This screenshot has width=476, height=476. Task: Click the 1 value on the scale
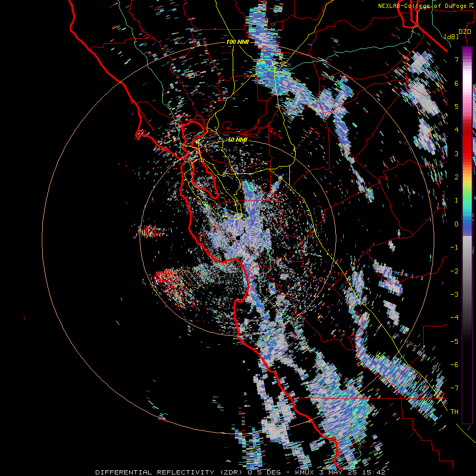click(x=456, y=200)
